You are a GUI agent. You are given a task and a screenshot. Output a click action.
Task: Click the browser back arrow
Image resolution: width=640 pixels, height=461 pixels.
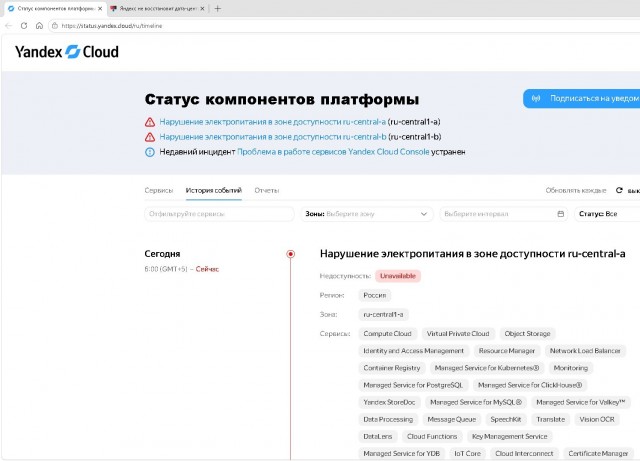click(x=9, y=26)
